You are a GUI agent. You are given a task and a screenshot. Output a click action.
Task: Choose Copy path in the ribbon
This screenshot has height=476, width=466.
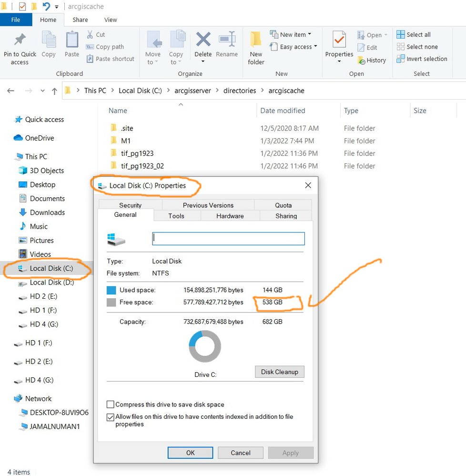click(x=105, y=47)
